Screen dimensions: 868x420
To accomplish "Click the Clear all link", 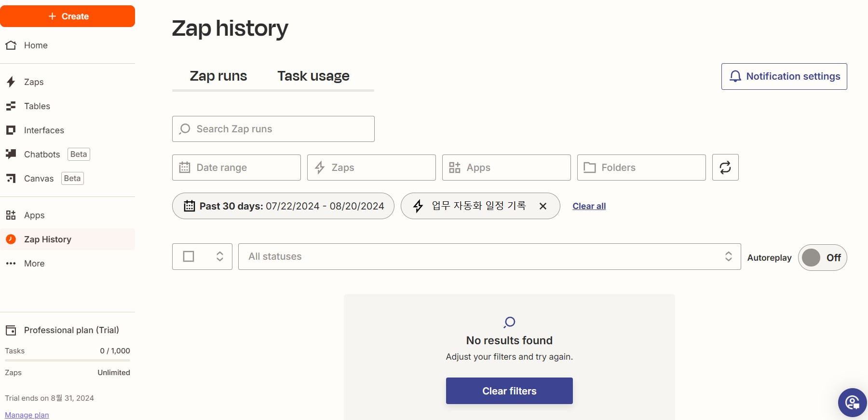I will 589,206.
